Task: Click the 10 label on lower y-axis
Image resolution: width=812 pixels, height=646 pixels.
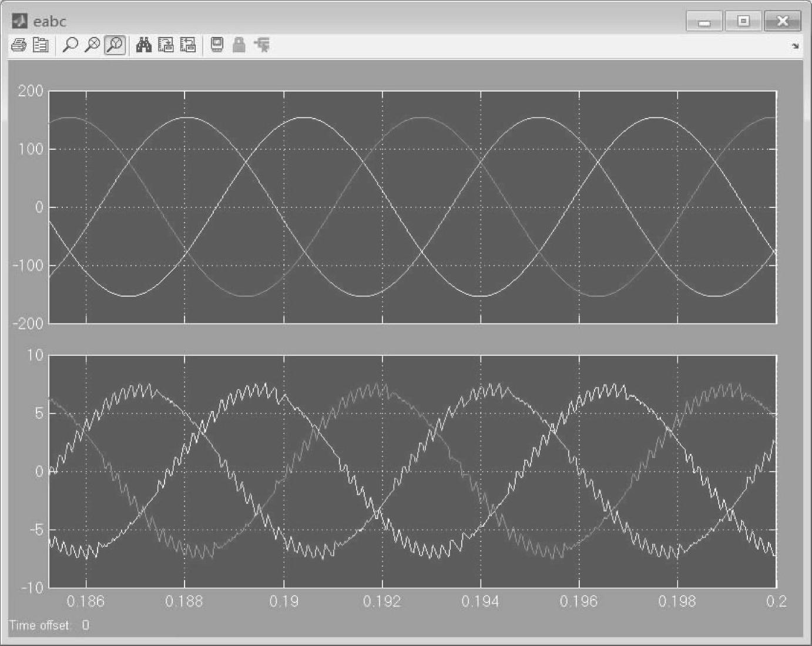Action: coord(35,355)
